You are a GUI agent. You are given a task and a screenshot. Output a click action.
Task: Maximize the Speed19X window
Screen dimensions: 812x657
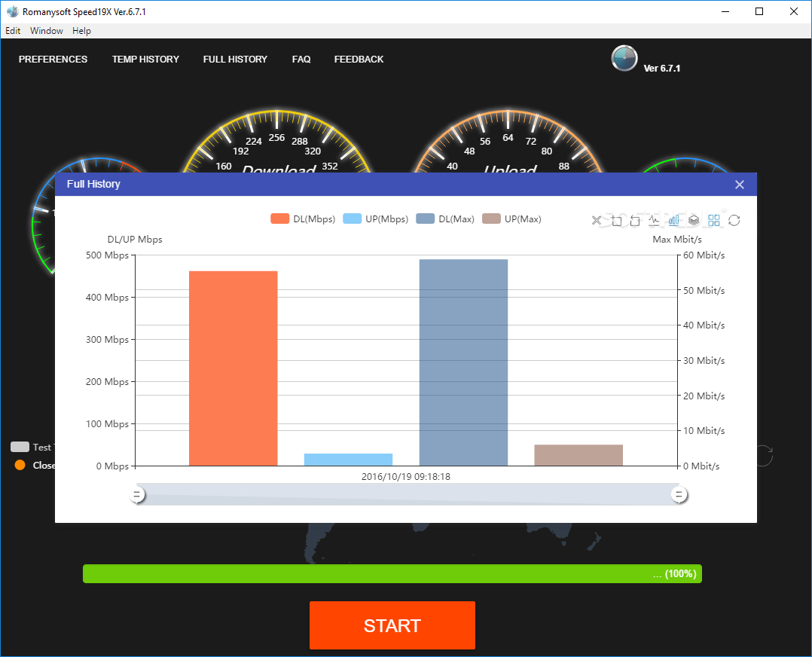click(759, 11)
